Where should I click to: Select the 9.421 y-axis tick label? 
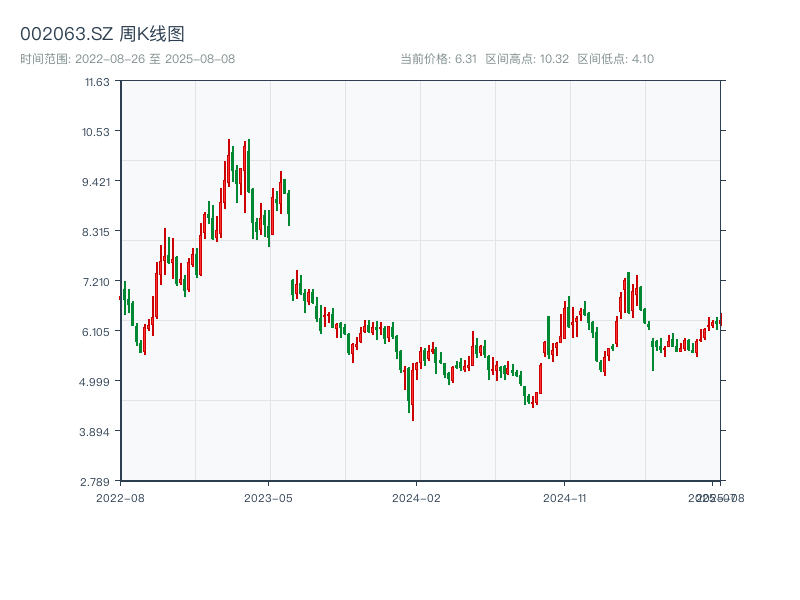pyautogui.click(x=97, y=181)
